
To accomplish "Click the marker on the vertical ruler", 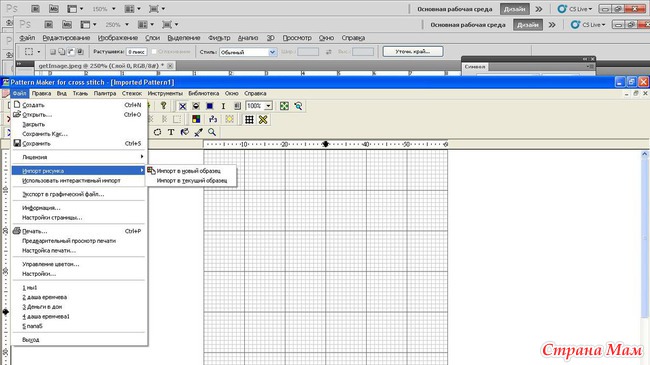I will 6,311.
